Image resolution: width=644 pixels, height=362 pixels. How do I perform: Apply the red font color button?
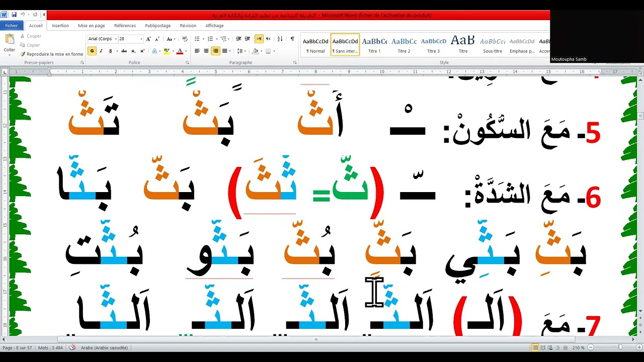[x=180, y=51]
